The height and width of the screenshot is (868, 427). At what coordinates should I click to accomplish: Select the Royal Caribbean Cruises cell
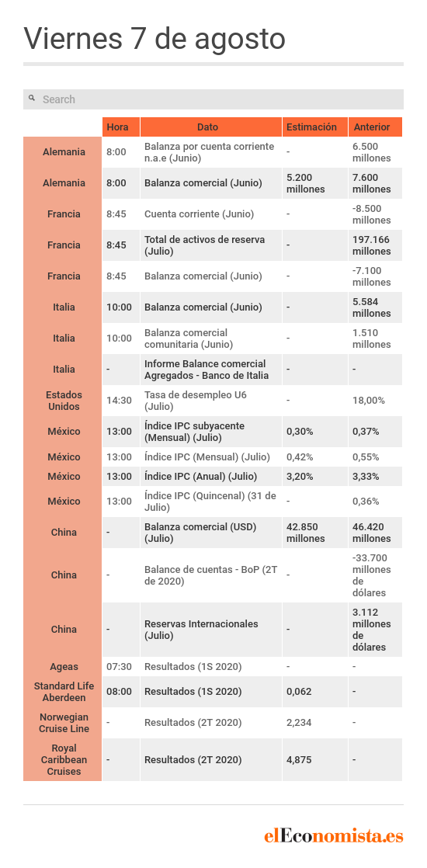coord(63,759)
